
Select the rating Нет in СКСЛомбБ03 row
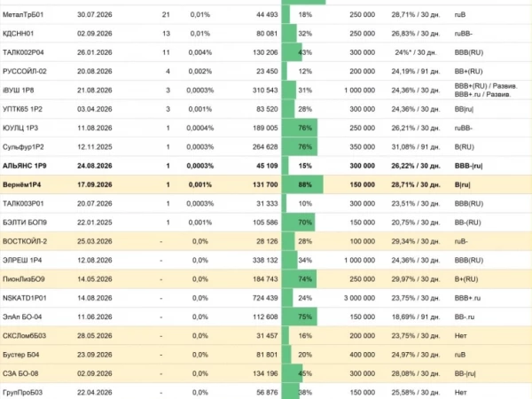tap(460, 336)
